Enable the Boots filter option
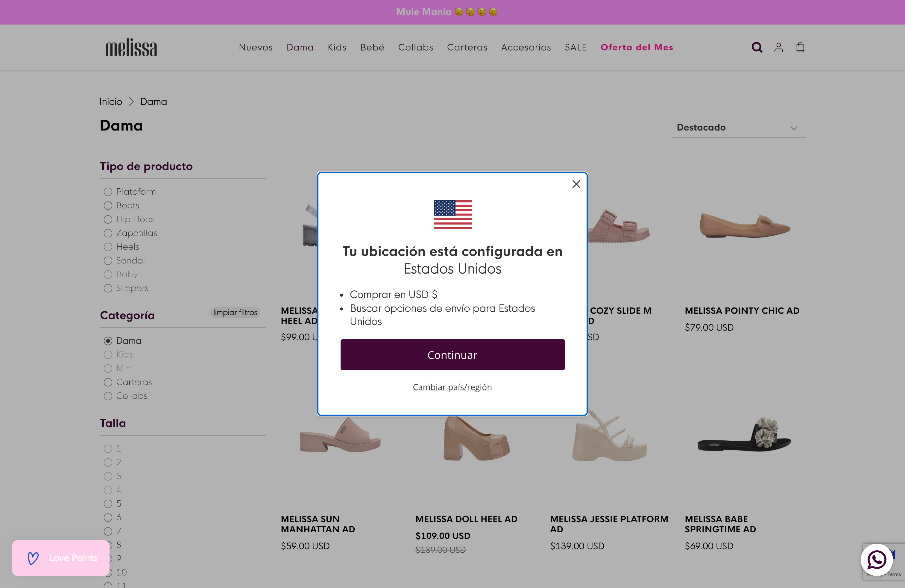905x588 pixels. click(108, 205)
